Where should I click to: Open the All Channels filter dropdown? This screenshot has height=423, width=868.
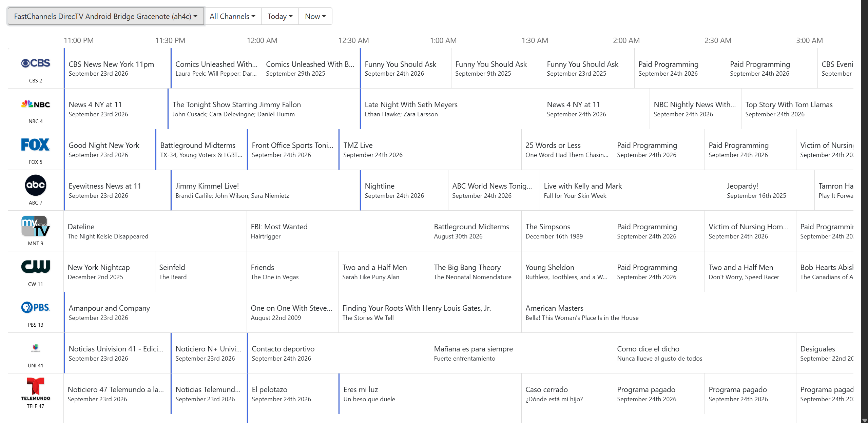click(x=233, y=16)
